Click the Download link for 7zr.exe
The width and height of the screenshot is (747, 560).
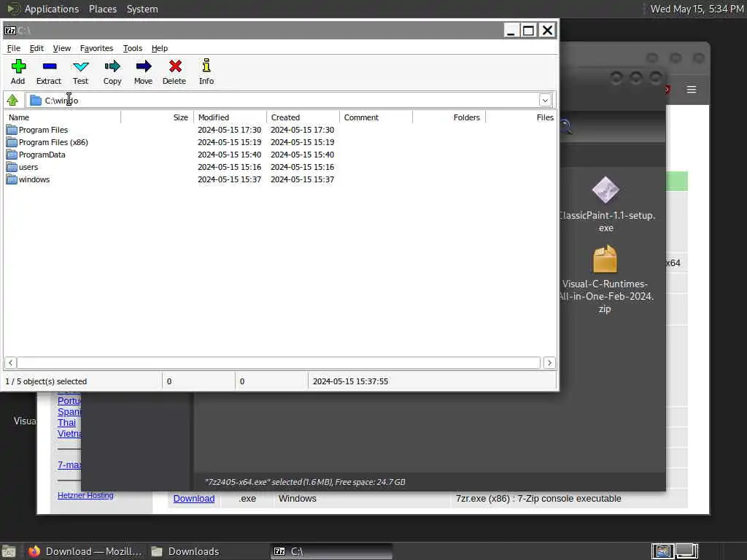tap(194, 498)
